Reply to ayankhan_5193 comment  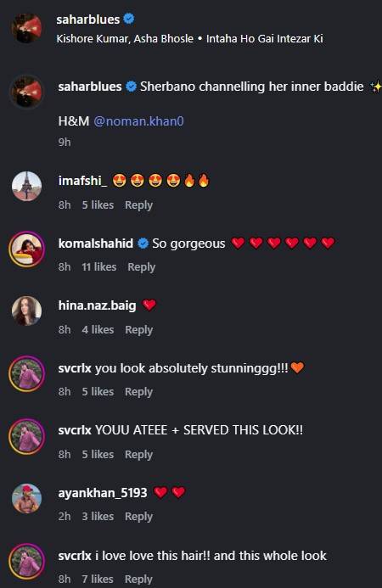(x=138, y=517)
